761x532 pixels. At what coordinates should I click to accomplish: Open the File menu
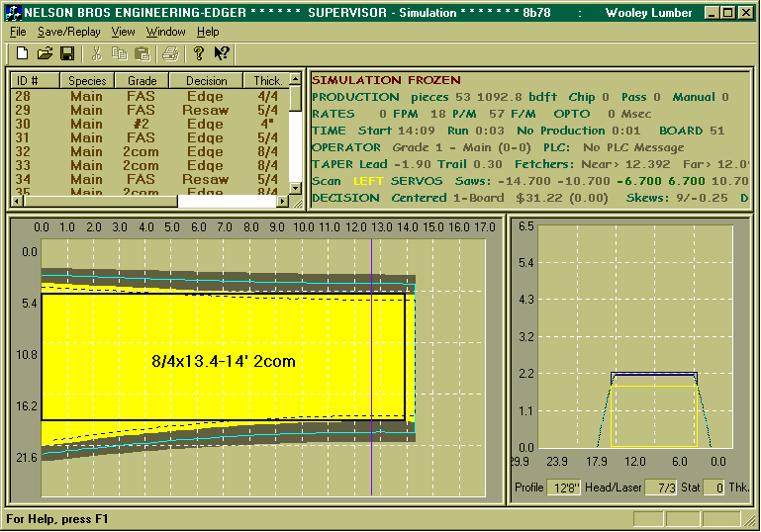[18, 32]
